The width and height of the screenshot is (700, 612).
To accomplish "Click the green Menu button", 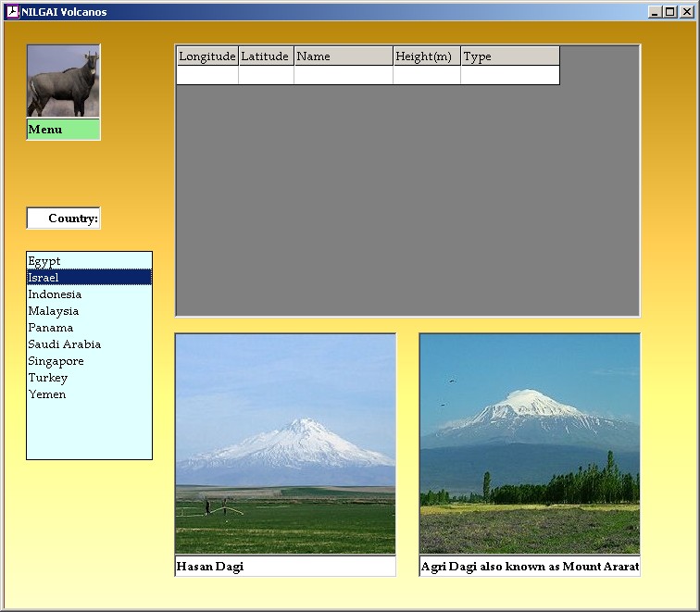I will tap(63, 130).
